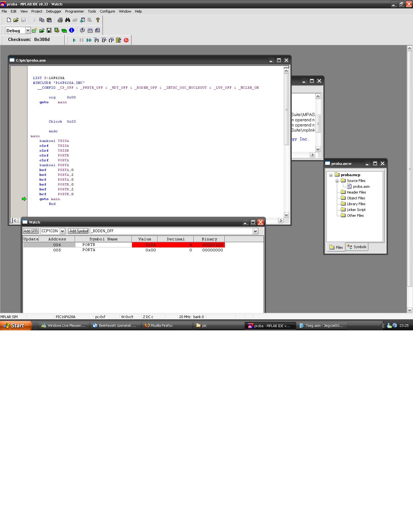
Task: Click the Step Over debug icon
Action: [x=104, y=40]
